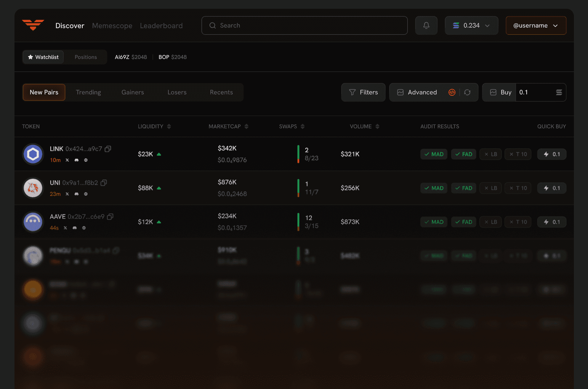
Task: Click the AAVE token avatar
Action: click(x=33, y=222)
